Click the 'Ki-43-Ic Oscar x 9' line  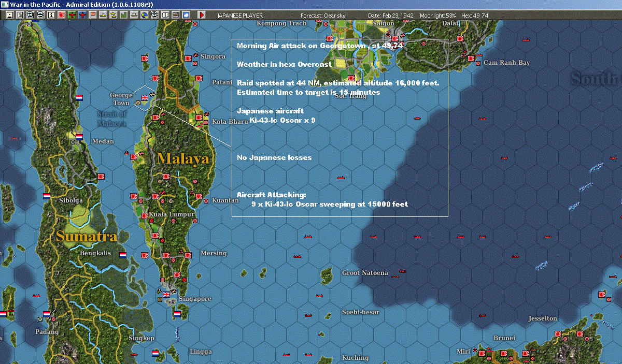click(x=282, y=120)
